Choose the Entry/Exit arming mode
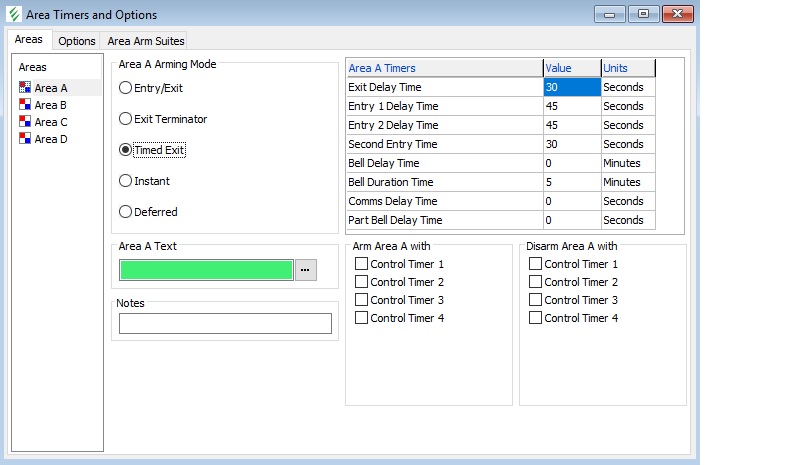The width and height of the screenshot is (800, 465). click(x=126, y=88)
